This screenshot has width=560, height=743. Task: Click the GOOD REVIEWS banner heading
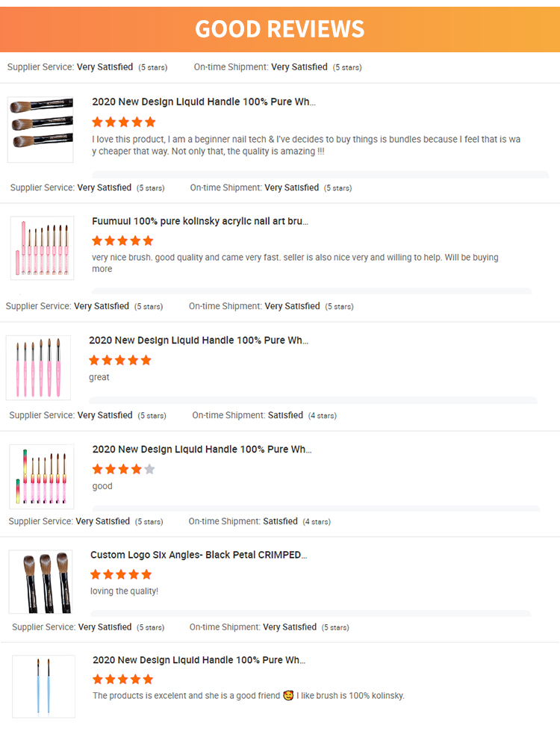coord(280,28)
